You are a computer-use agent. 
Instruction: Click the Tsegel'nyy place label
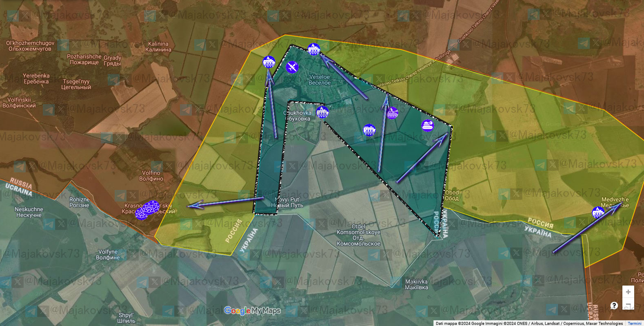tap(76, 84)
